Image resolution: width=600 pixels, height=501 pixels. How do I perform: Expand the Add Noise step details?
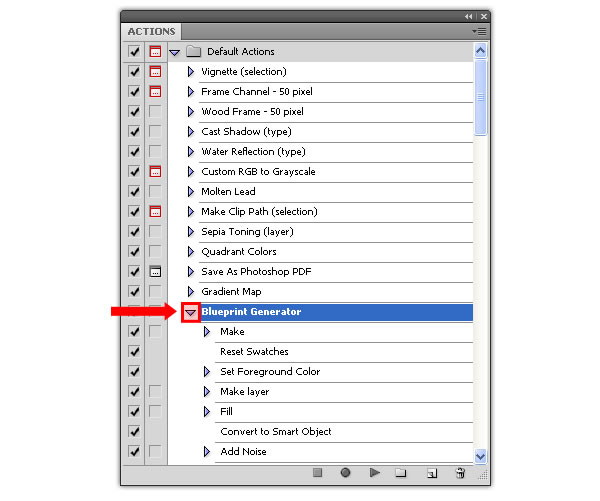(207, 451)
